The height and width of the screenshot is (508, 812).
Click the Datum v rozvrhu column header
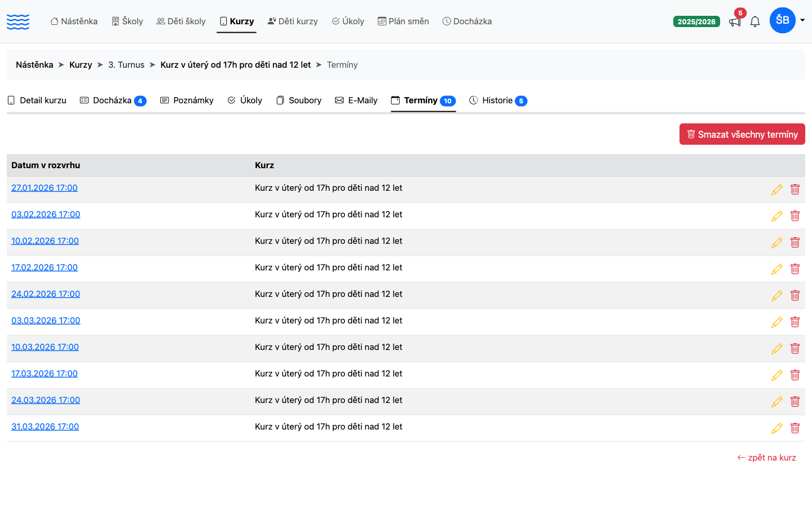click(46, 165)
